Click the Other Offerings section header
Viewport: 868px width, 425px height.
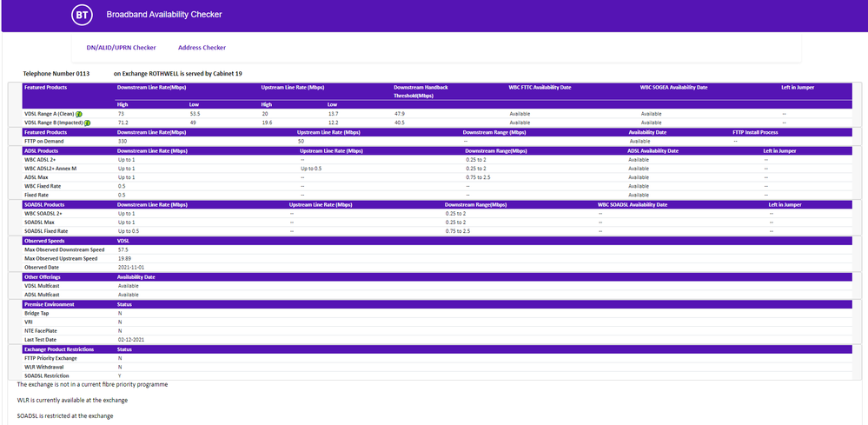pyautogui.click(x=42, y=276)
